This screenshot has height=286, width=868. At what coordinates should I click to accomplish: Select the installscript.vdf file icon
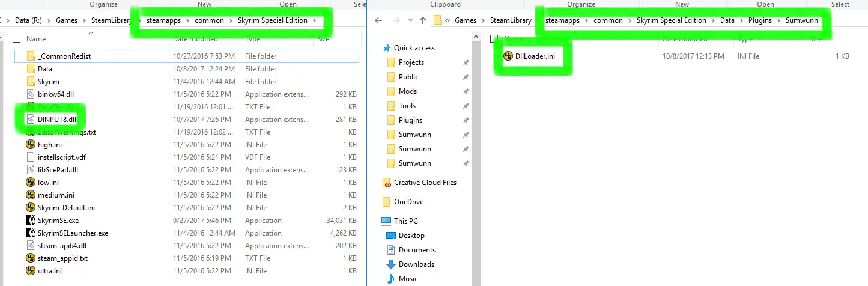click(x=31, y=157)
